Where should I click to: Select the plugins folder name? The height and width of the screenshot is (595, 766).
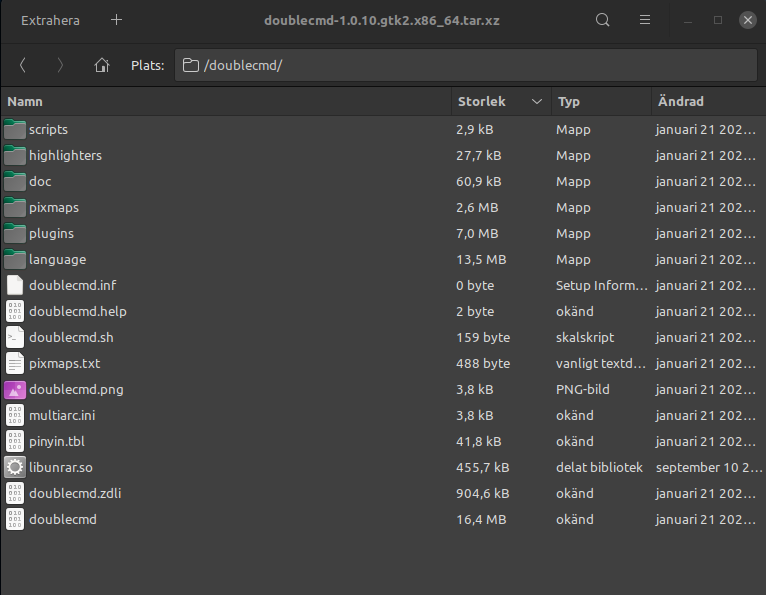(x=51, y=234)
